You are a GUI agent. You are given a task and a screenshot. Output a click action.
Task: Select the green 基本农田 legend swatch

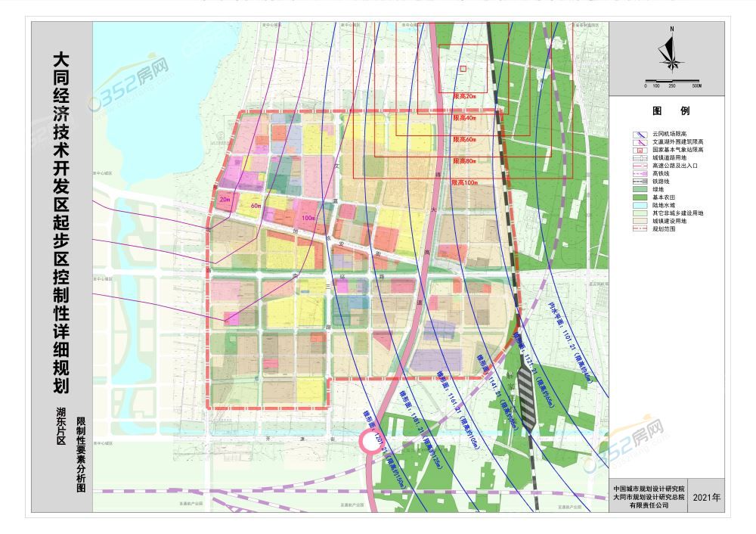pos(639,197)
